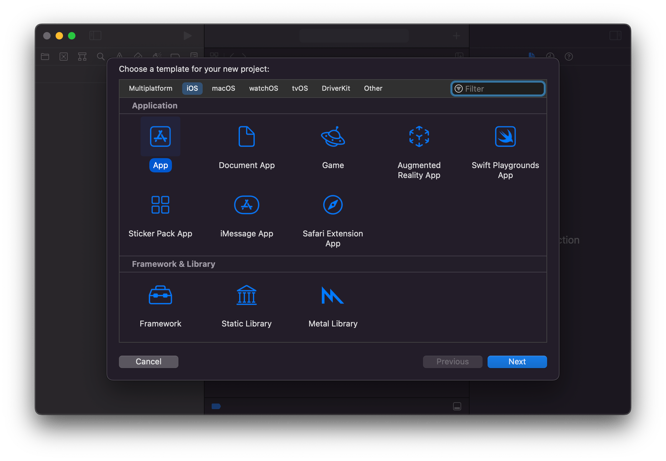
Task: Open history inspector clock icon
Action: point(550,56)
